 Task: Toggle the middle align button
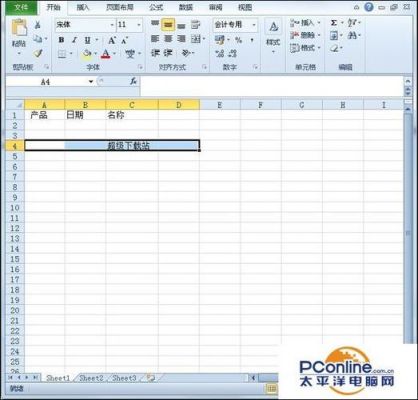pyautogui.click(x=168, y=25)
